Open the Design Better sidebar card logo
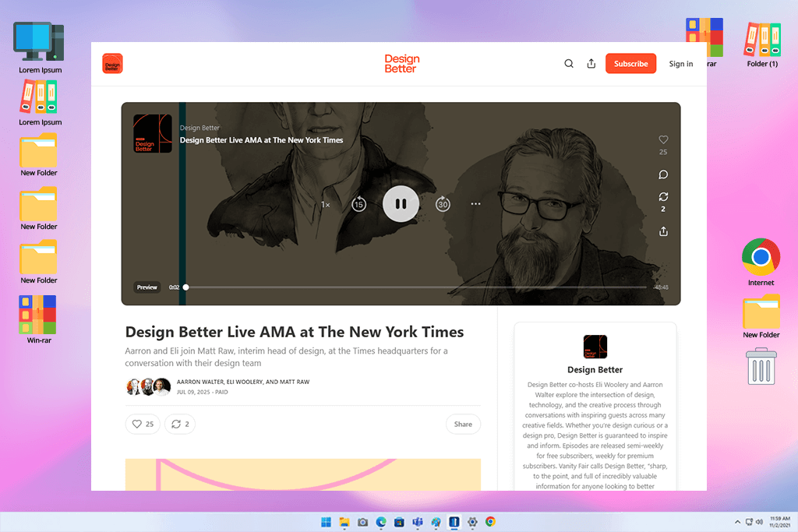798x532 pixels. (595, 347)
